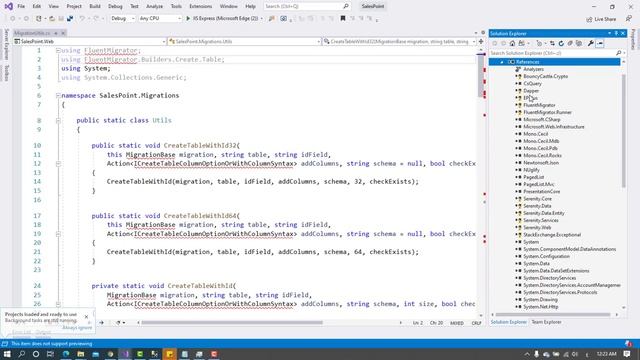Click the navigate forward toolbar icon
640x360 pixels.
pyautogui.click(x=26, y=18)
